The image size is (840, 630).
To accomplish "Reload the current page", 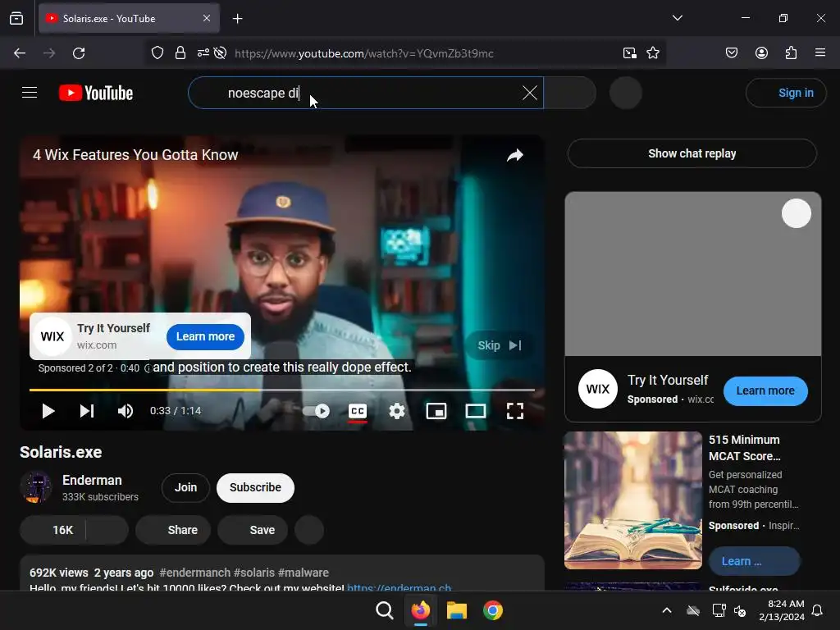I will click(x=79, y=53).
